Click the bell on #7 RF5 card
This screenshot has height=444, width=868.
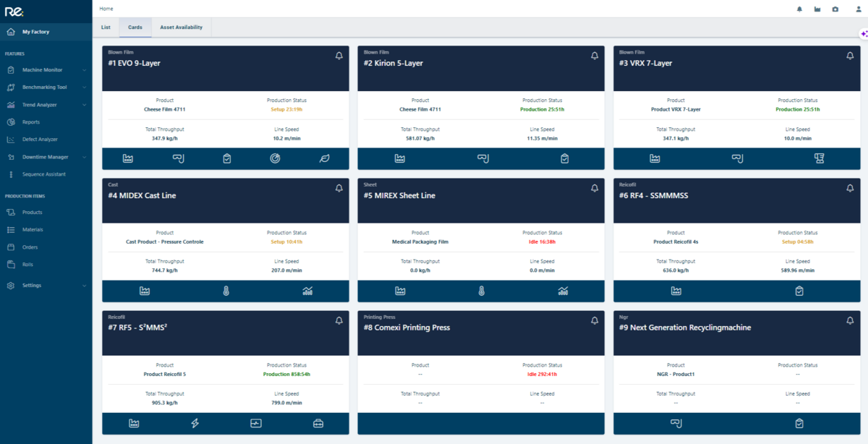[x=339, y=320]
